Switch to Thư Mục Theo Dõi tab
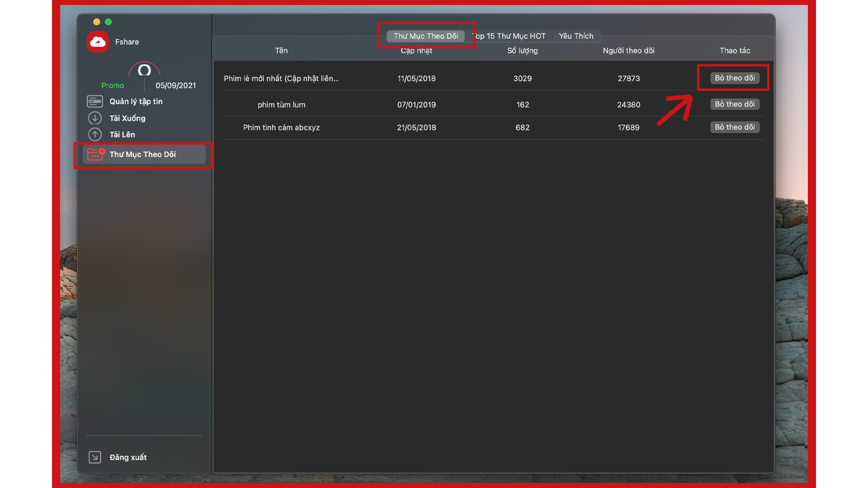This screenshot has height=488, width=868. pos(425,36)
